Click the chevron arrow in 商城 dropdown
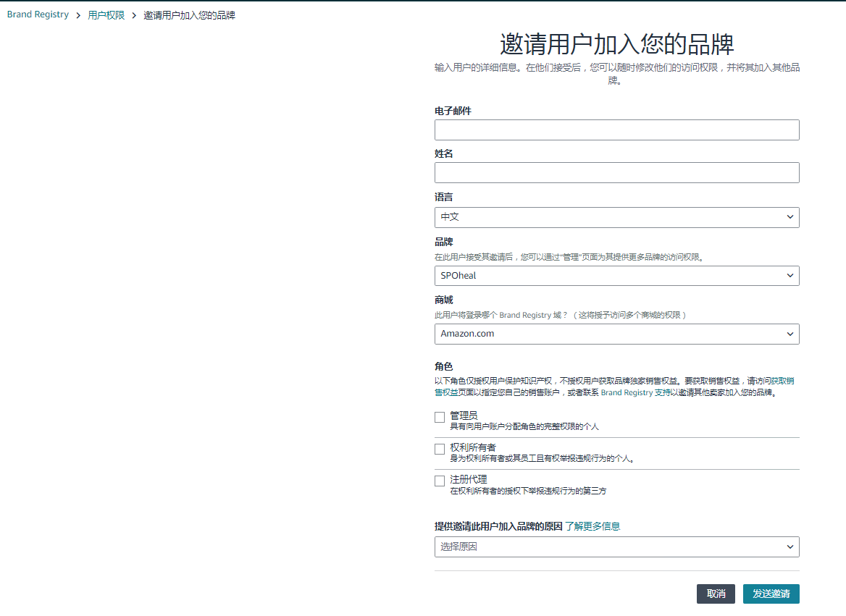846x616 pixels. pyautogui.click(x=790, y=334)
